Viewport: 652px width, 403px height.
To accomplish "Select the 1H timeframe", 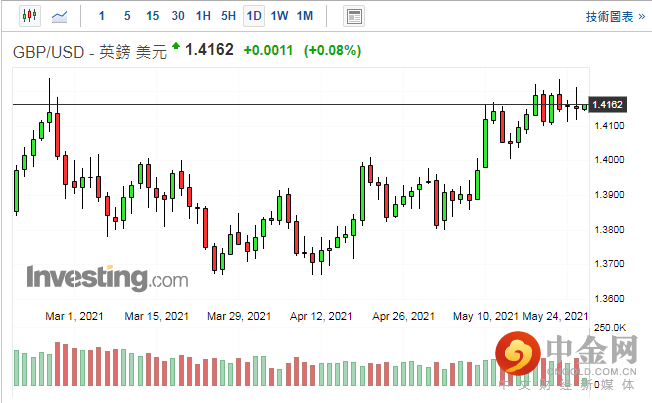I will [203, 16].
